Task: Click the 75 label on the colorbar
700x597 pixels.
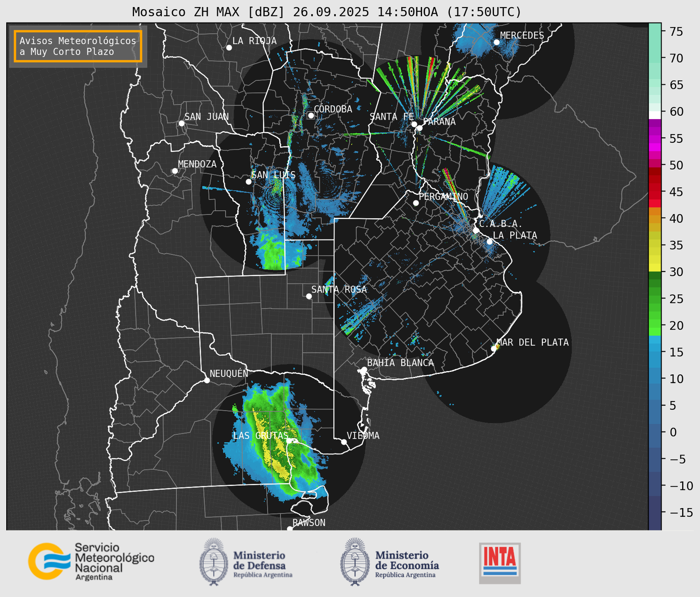Action: pyautogui.click(x=676, y=32)
